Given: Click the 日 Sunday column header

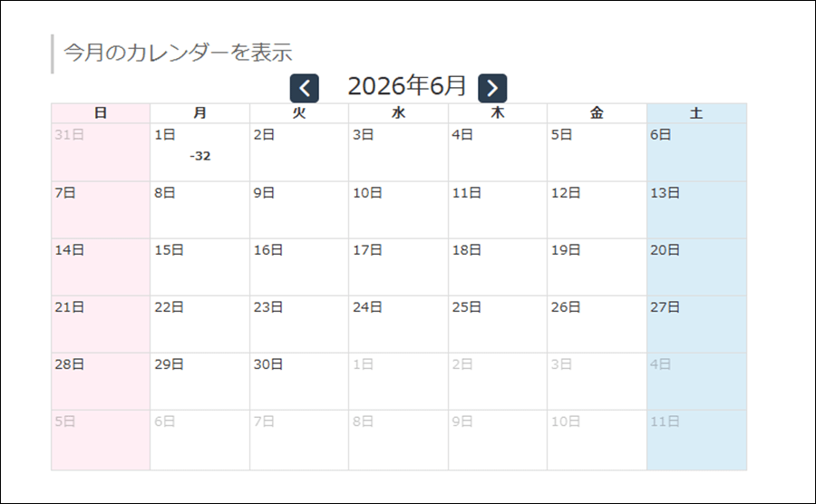Looking at the screenshot, I should point(101,113).
